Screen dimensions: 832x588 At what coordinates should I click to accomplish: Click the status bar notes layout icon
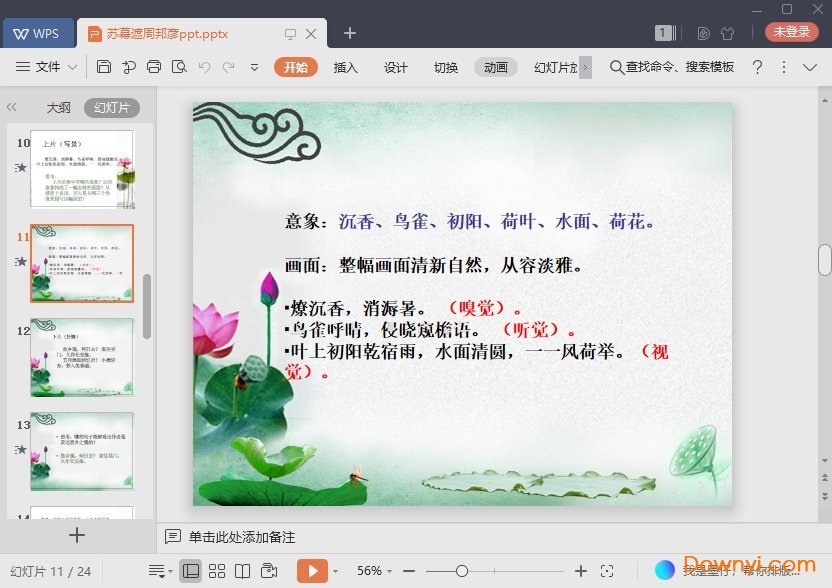157,571
